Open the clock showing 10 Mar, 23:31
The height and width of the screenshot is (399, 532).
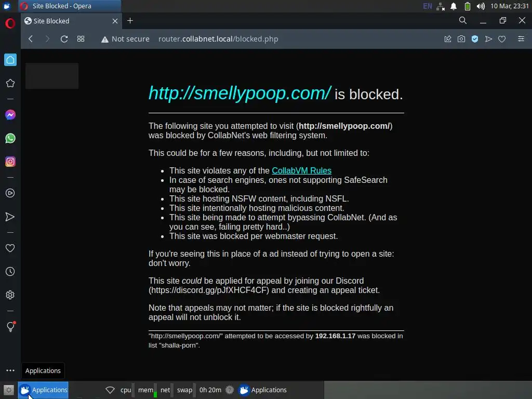point(510,6)
